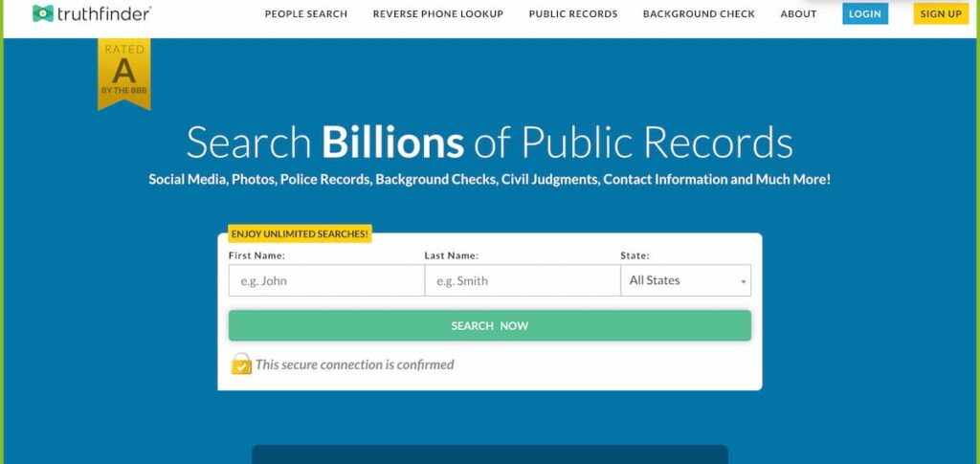The width and height of the screenshot is (980, 464).
Task: Open the State dropdown arrow
Action: [743, 281]
